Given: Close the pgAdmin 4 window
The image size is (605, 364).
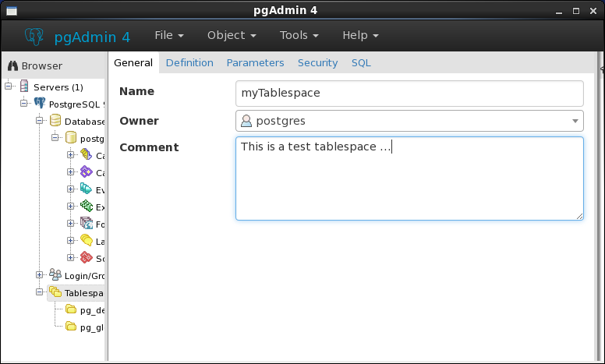Looking at the screenshot, I should (593, 11).
